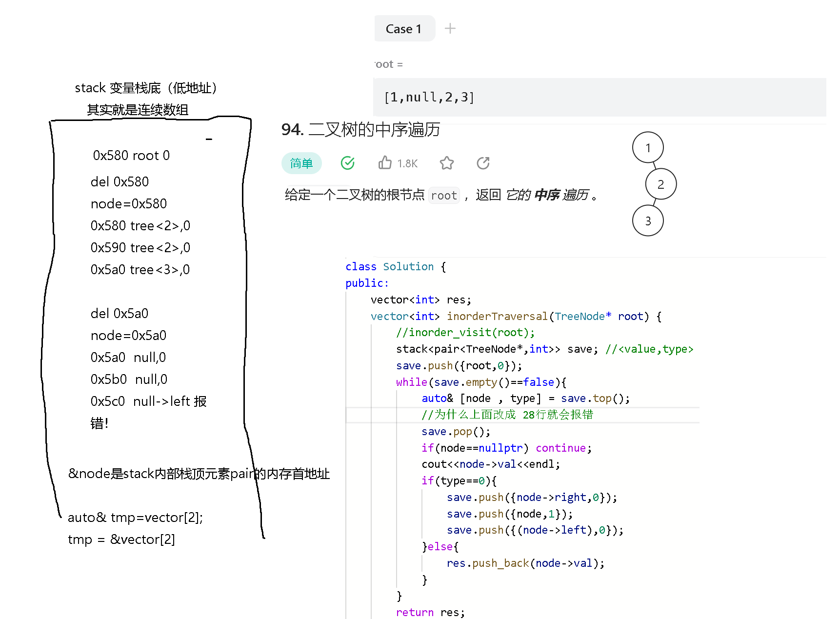Click the auto& [node , type] = save.top(); line
This screenshot has height=619, width=840.
click(526, 399)
